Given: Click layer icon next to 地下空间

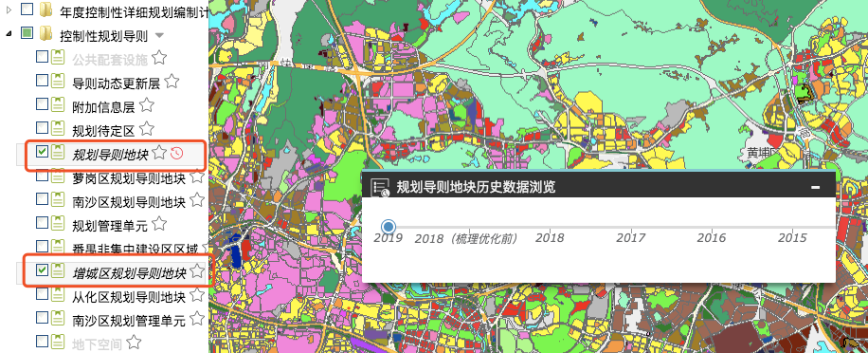Looking at the screenshot, I should point(58,342).
